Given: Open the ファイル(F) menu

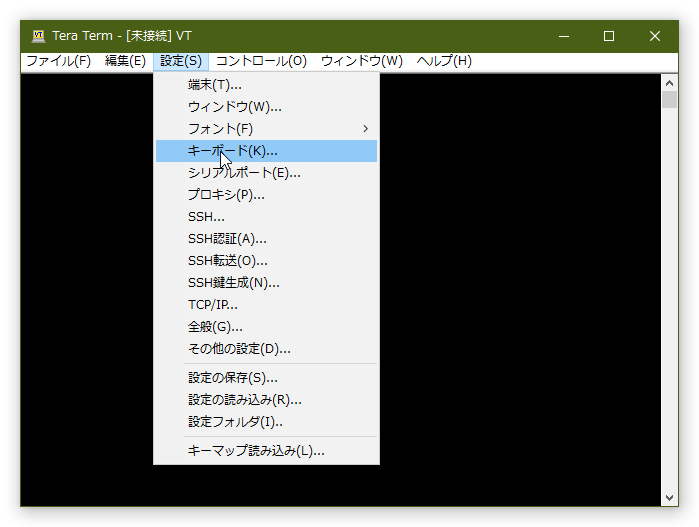Looking at the screenshot, I should coord(58,61).
